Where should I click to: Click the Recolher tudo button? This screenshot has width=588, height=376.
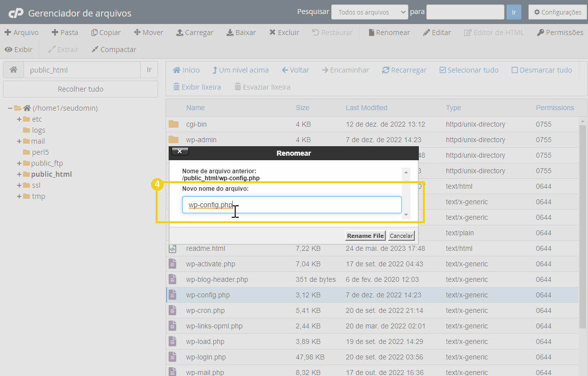click(x=81, y=89)
